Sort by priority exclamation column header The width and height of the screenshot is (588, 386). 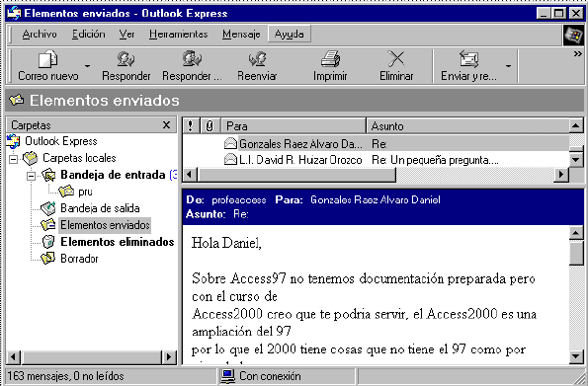191,126
